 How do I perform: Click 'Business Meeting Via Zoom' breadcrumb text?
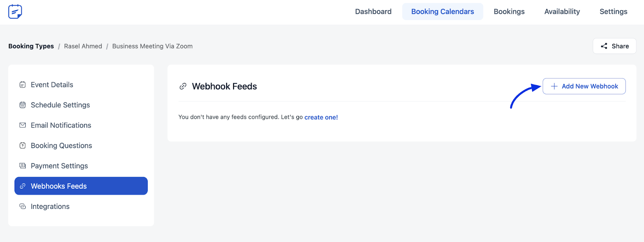pyautogui.click(x=153, y=46)
